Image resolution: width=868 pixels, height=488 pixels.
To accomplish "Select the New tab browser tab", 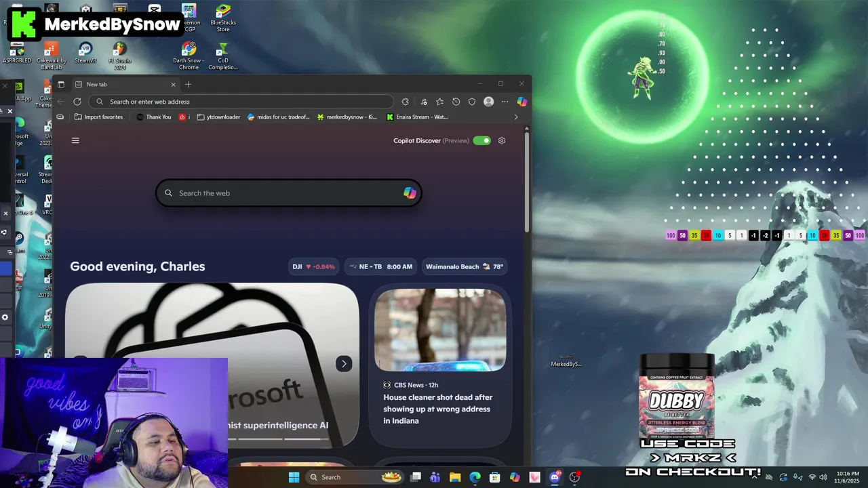I will pos(125,84).
